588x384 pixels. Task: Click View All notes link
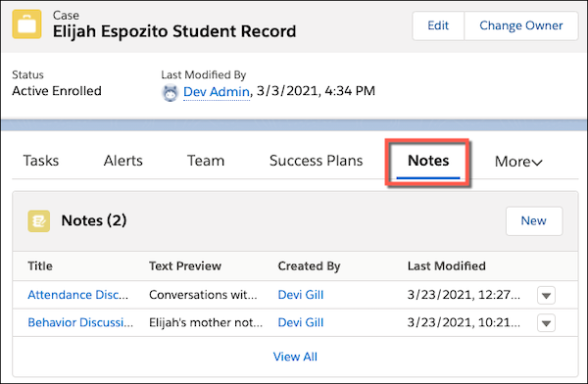tap(295, 357)
